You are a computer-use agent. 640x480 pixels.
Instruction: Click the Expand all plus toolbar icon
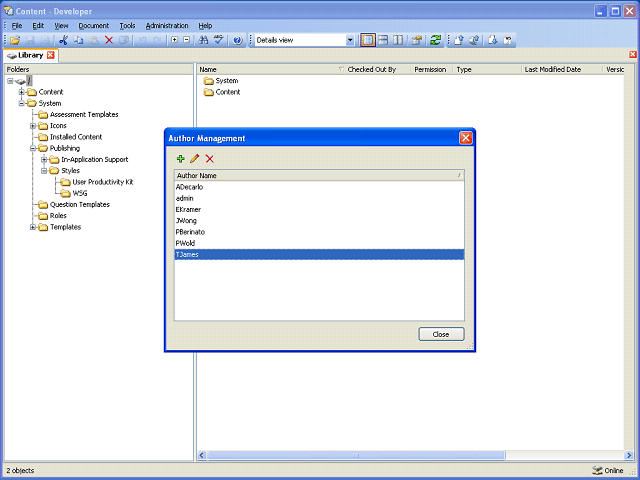coord(175,40)
